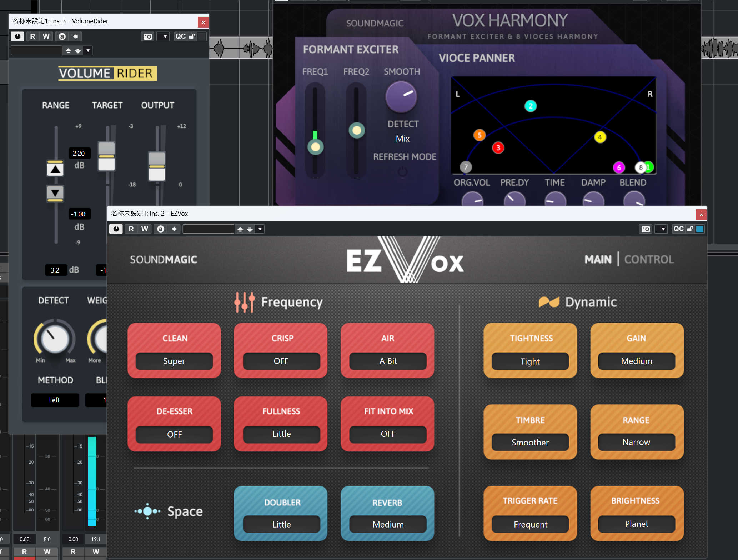Click VolumeRider copy settings arrow icon
The width and height of the screenshot is (738, 560).
[75, 36]
